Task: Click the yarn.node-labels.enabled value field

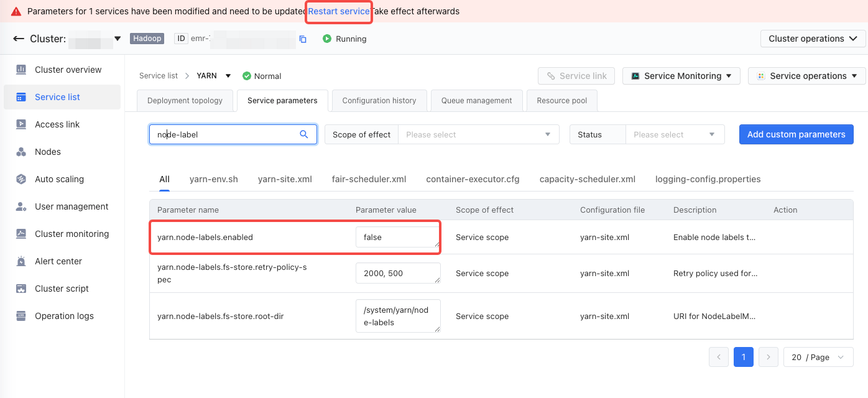Action: [x=398, y=237]
